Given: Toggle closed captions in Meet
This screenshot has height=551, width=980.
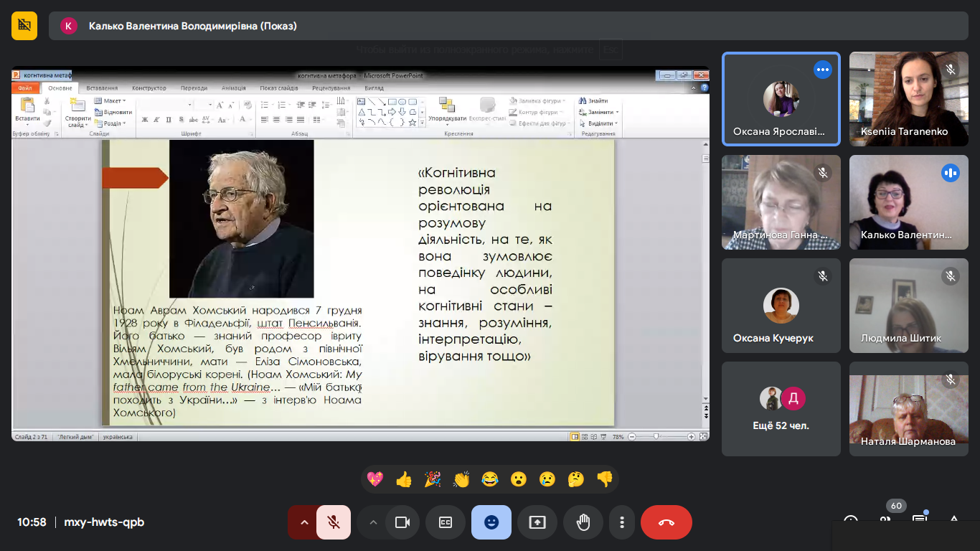Looking at the screenshot, I should point(446,522).
